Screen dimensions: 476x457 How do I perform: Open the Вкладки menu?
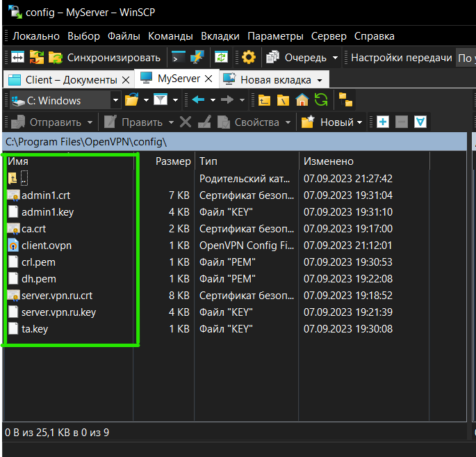click(220, 36)
